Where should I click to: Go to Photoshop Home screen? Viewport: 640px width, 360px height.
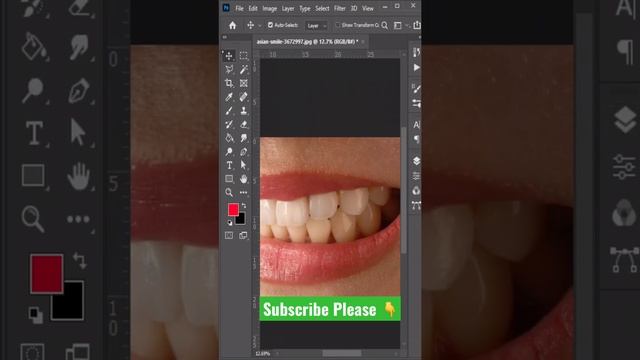(x=233, y=25)
